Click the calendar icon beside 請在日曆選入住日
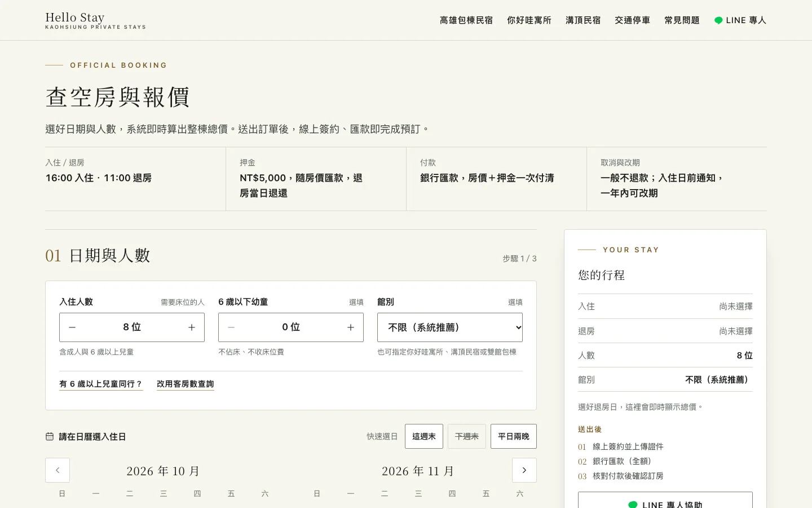This screenshot has width=812, height=508. point(50,436)
